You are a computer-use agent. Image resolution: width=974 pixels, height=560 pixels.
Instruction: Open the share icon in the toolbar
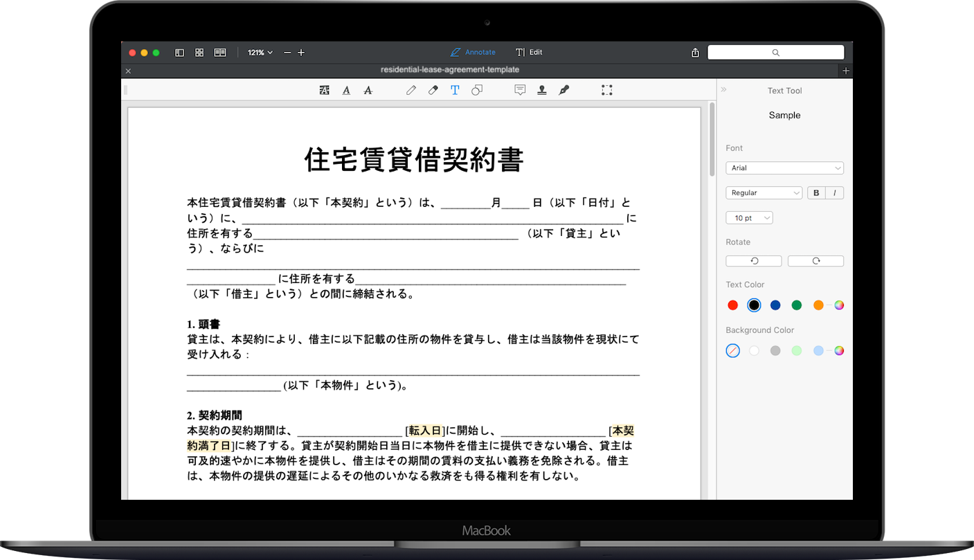click(695, 53)
